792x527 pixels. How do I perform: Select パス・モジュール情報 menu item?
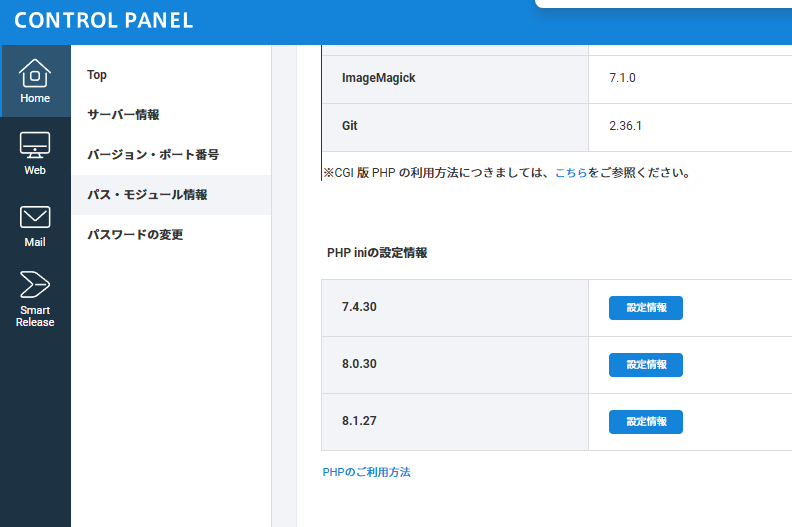(171, 195)
